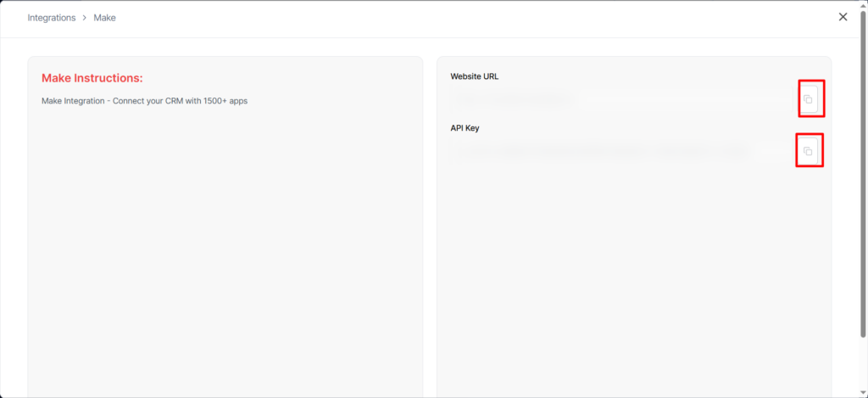868x398 pixels.
Task: Click the Make Instructions heading
Action: [x=92, y=78]
